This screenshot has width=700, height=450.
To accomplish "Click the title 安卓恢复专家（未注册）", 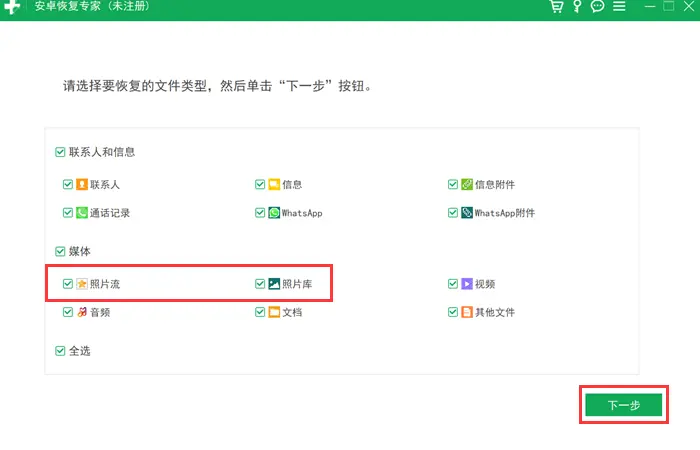I will (92, 6).
